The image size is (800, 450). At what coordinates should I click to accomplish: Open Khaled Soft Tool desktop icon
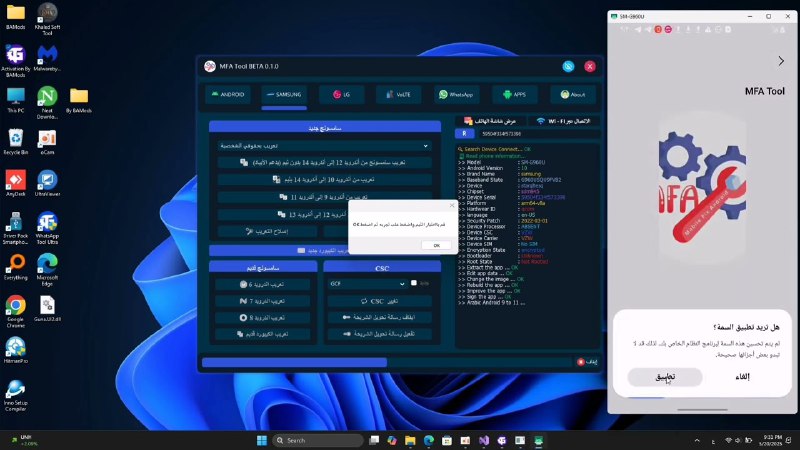click(x=47, y=19)
